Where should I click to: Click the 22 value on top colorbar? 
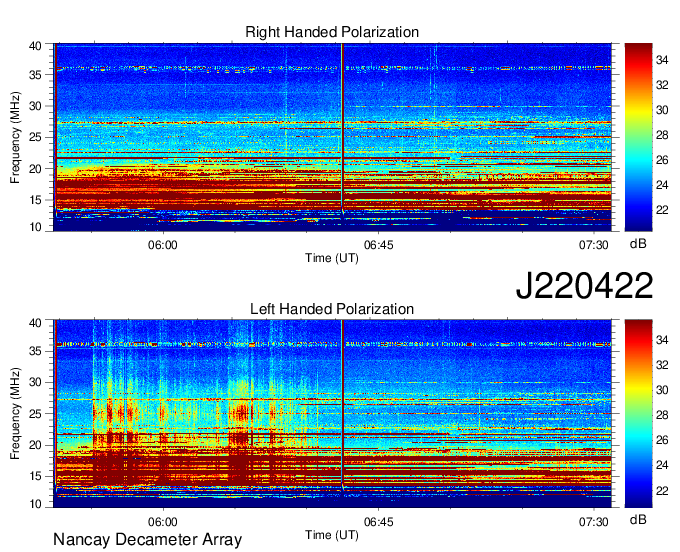(x=662, y=210)
